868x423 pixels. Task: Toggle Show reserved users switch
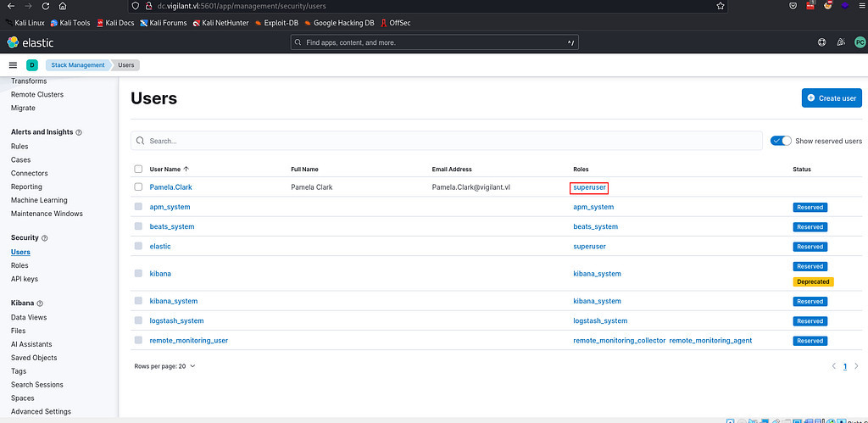[781, 141]
